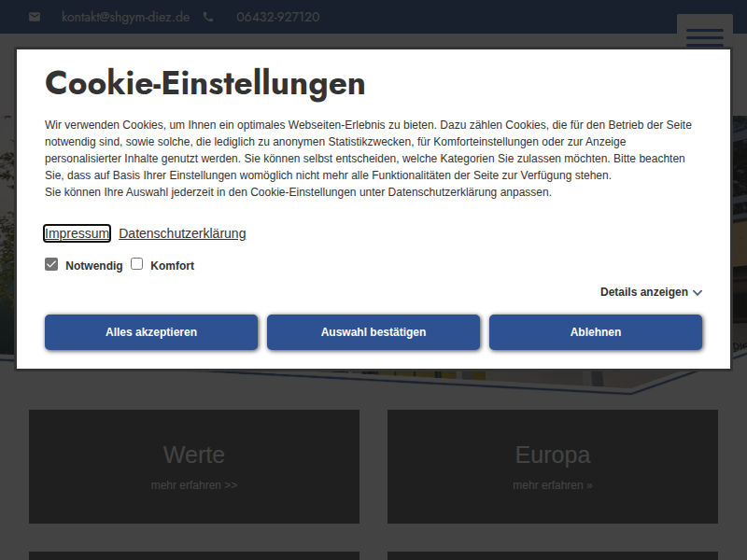This screenshot has width=747, height=560.
Task: Click the envelope email icon
Action: click(x=35, y=17)
